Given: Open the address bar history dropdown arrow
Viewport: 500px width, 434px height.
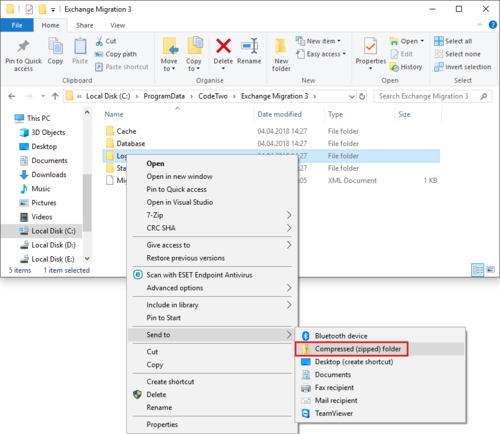Looking at the screenshot, I should [x=352, y=97].
